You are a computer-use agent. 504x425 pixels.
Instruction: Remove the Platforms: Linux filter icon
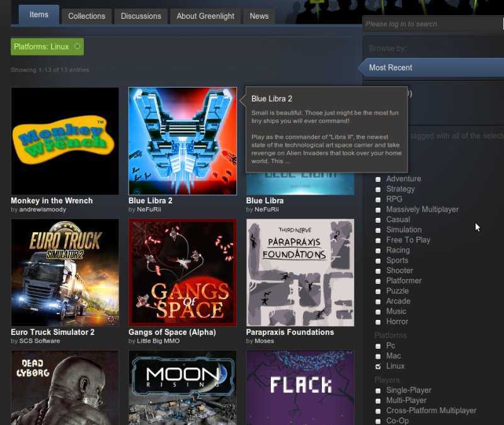[x=77, y=47]
